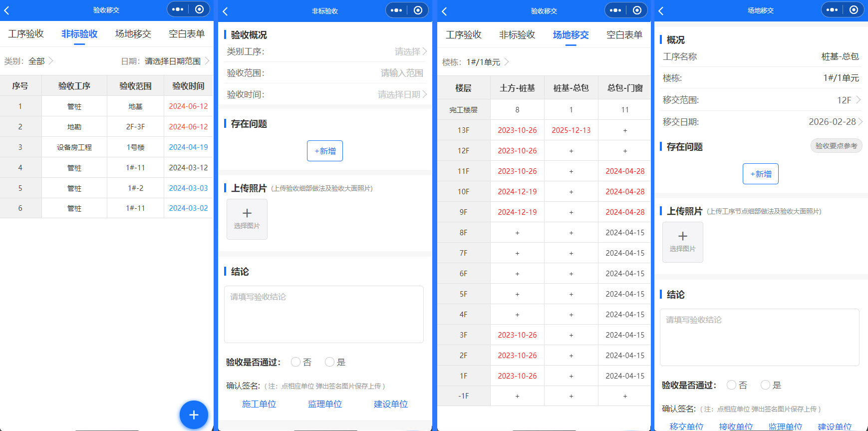Tap the blue floating plus button

(x=194, y=415)
